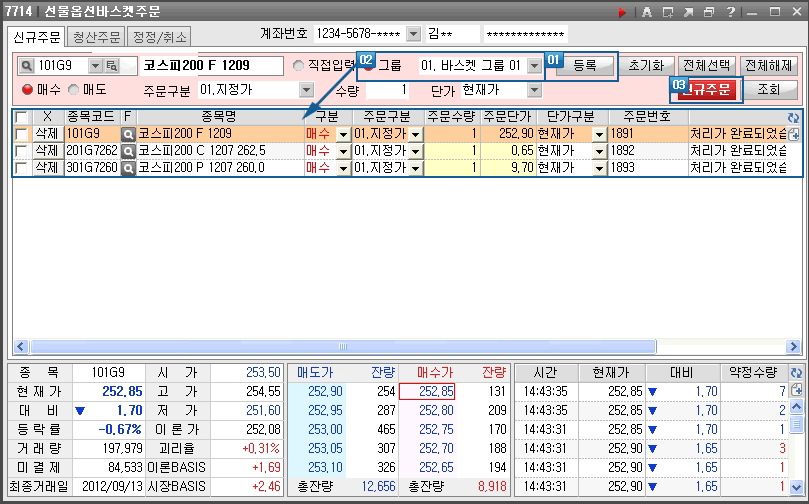Click horizontal scrollbar left arrow
Viewport: 809px width, 504px height.
click(x=21, y=346)
